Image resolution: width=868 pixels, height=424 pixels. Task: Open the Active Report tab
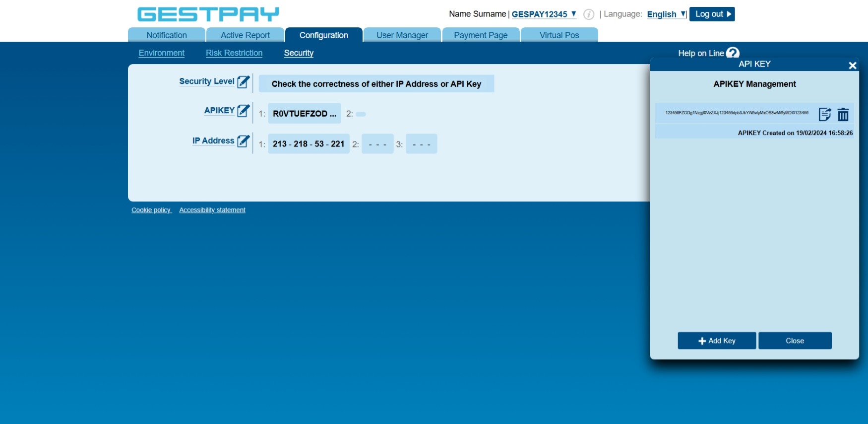coord(245,35)
